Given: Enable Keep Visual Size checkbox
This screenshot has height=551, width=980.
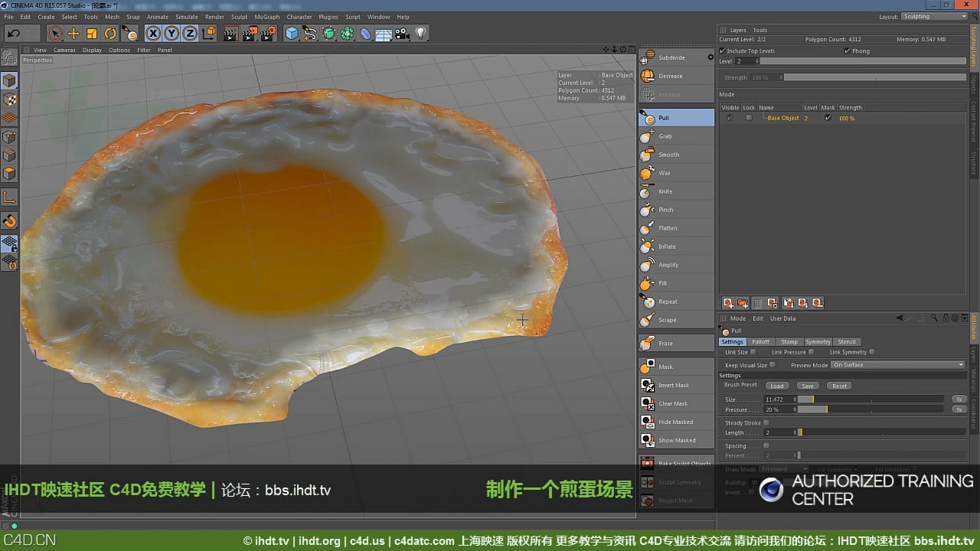Looking at the screenshot, I should click(x=773, y=365).
